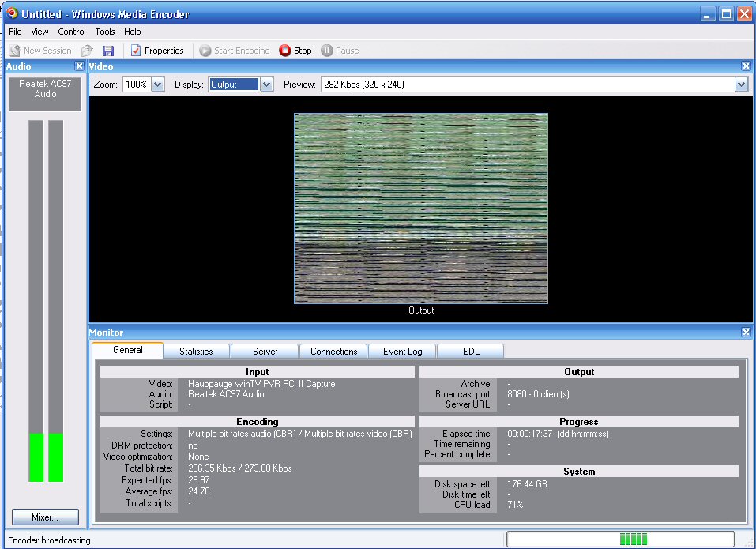The height and width of the screenshot is (549, 756).
Task: Switch to the Statistics tab
Action: click(x=196, y=352)
